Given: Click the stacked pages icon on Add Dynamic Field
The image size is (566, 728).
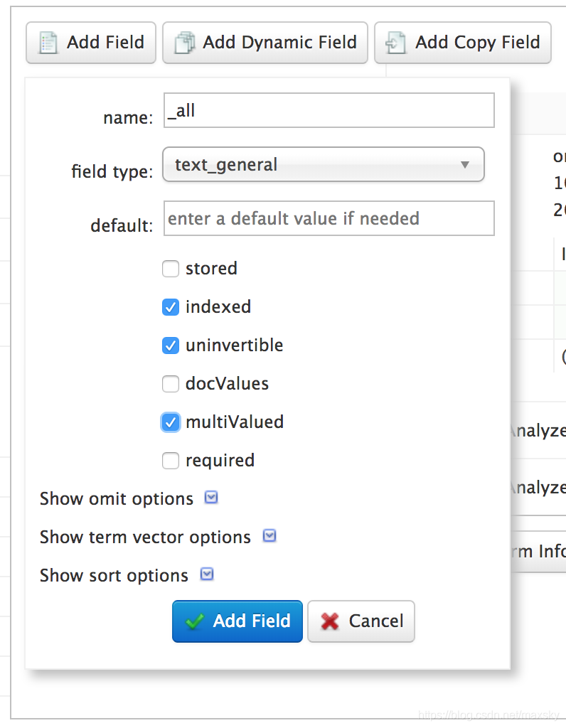Looking at the screenshot, I should coord(185,43).
